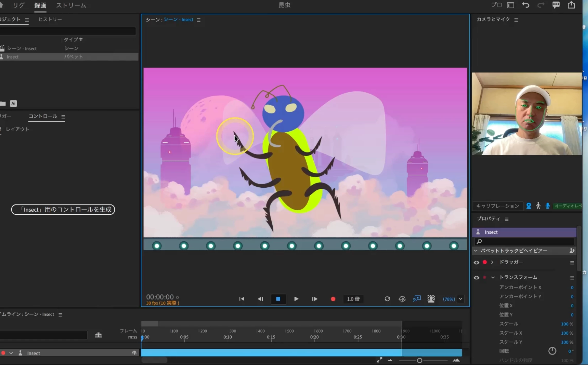This screenshot has width=588, height=365.
Task: Open the ヒストリー panel tab
Action: (50, 19)
